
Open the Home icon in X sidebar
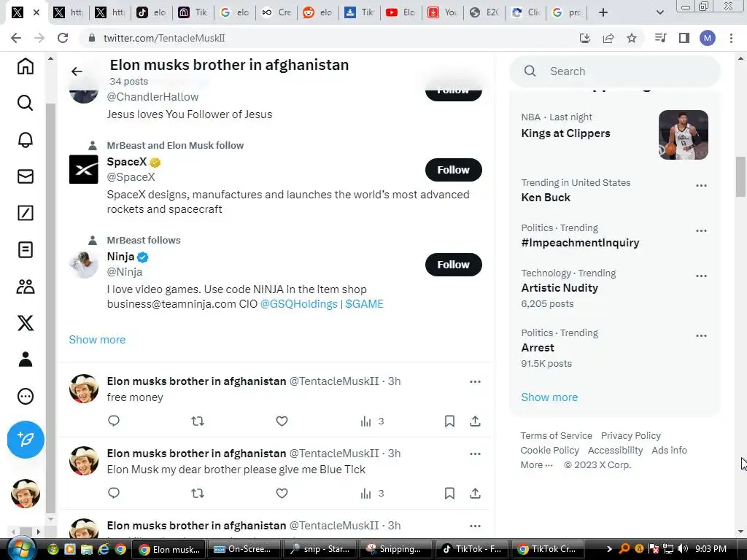(26, 66)
